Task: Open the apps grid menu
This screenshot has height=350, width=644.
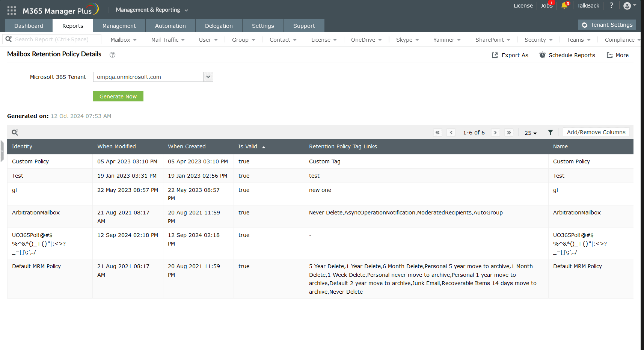Action: pyautogui.click(x=11, y=10)
